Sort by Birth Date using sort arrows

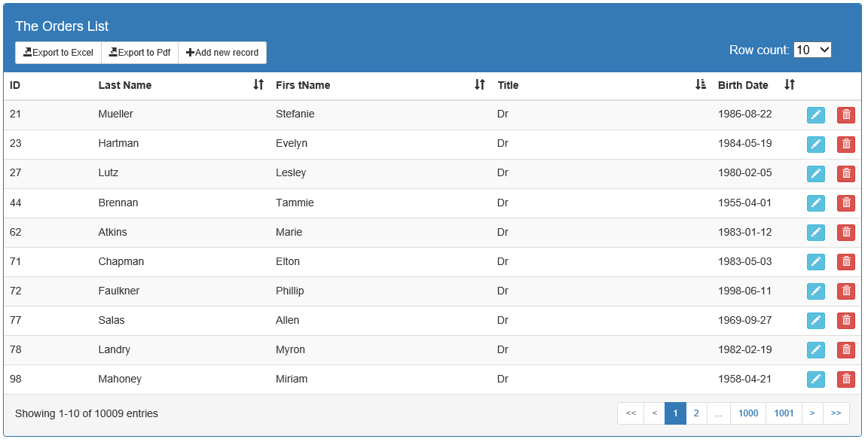790,84
